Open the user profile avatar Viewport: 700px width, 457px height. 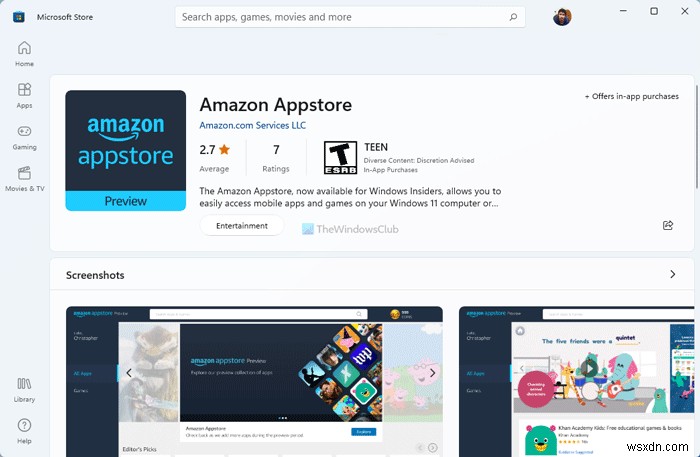[x=562, y=17]
